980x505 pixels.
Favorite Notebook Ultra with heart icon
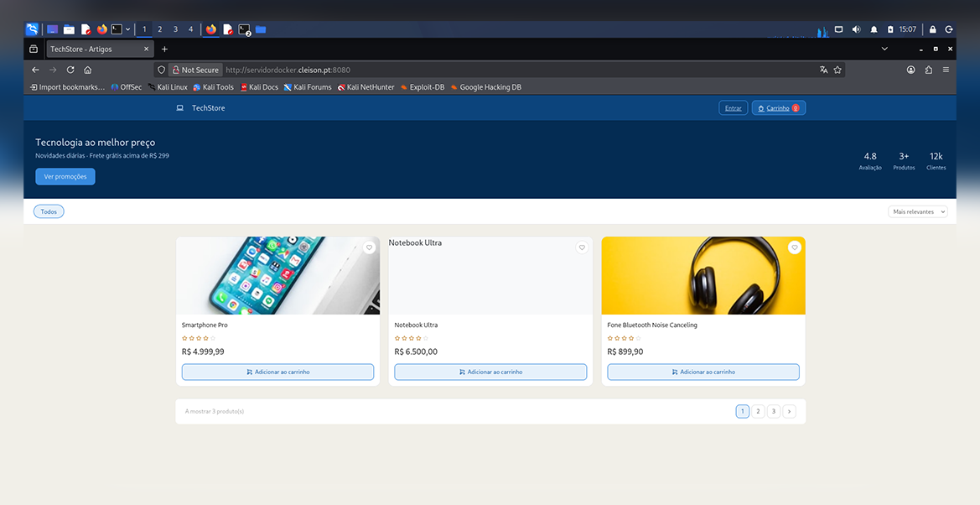coord(582,247)
